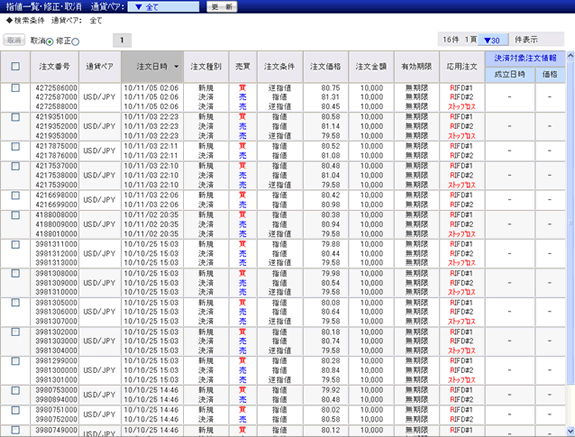This screenshot has width=575, height=437.
Task: Click the 注文種別 column header
Action: (x=206, y=66)
